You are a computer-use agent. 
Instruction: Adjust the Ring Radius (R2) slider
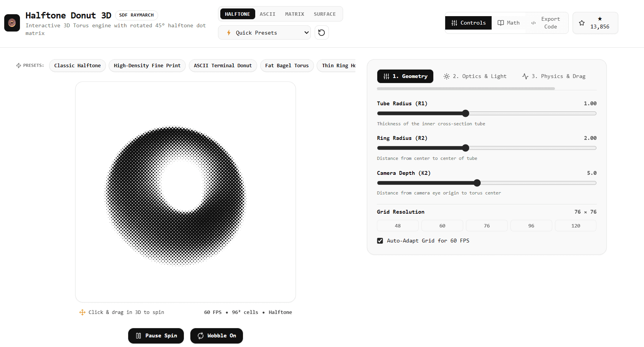tap(487, 148)
